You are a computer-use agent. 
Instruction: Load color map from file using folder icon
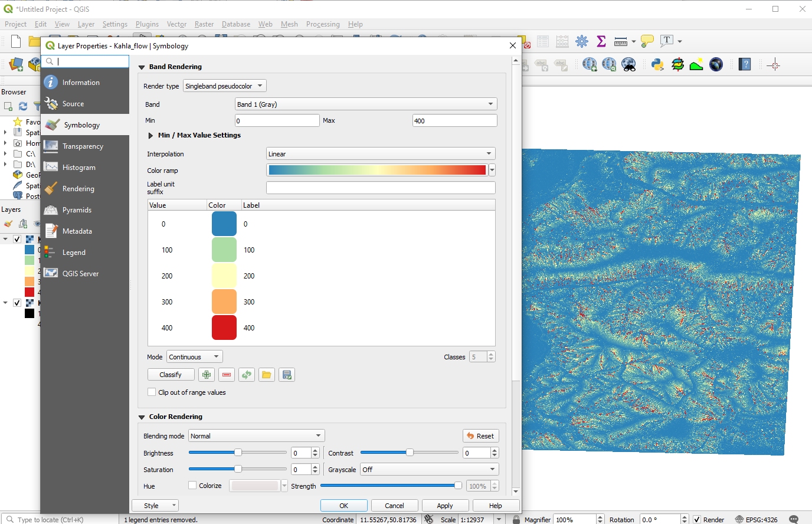pos(267,375)
